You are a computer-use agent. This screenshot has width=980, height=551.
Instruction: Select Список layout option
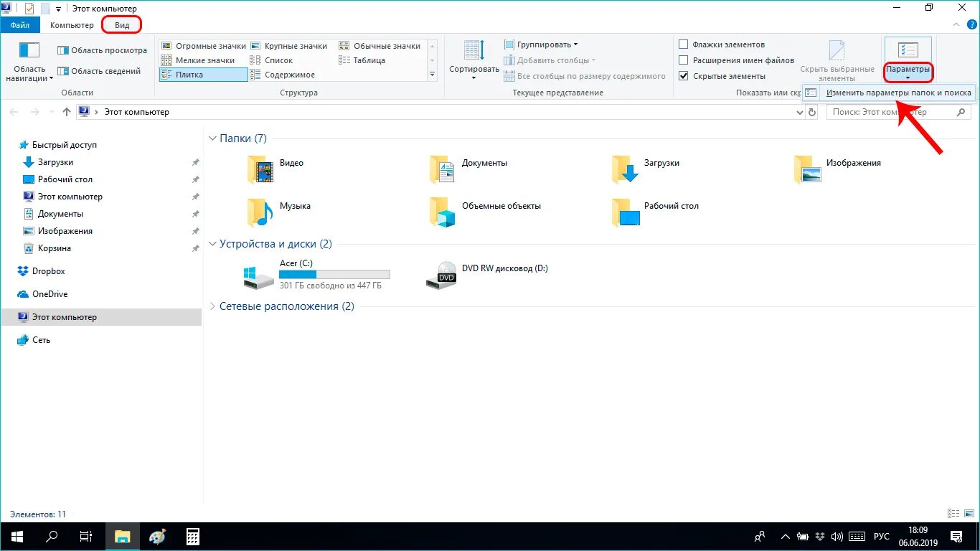pyautogui.click(x=271, y=60)
